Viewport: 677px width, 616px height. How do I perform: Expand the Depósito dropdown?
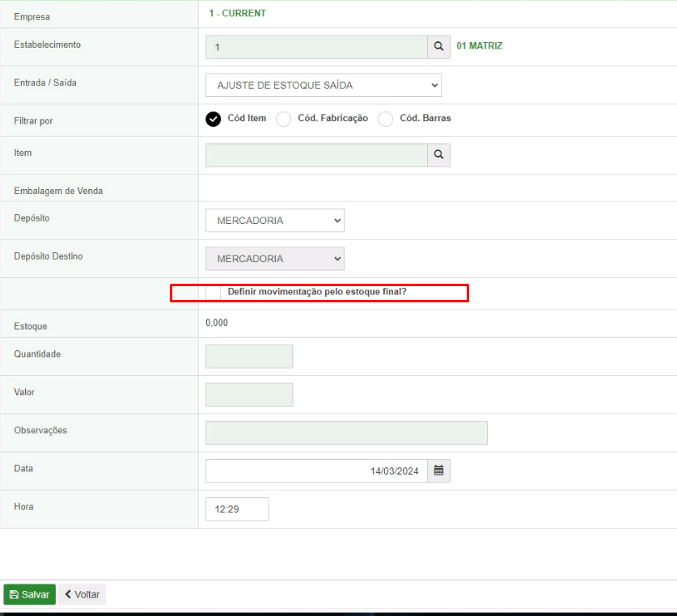[x=275, y=221]
